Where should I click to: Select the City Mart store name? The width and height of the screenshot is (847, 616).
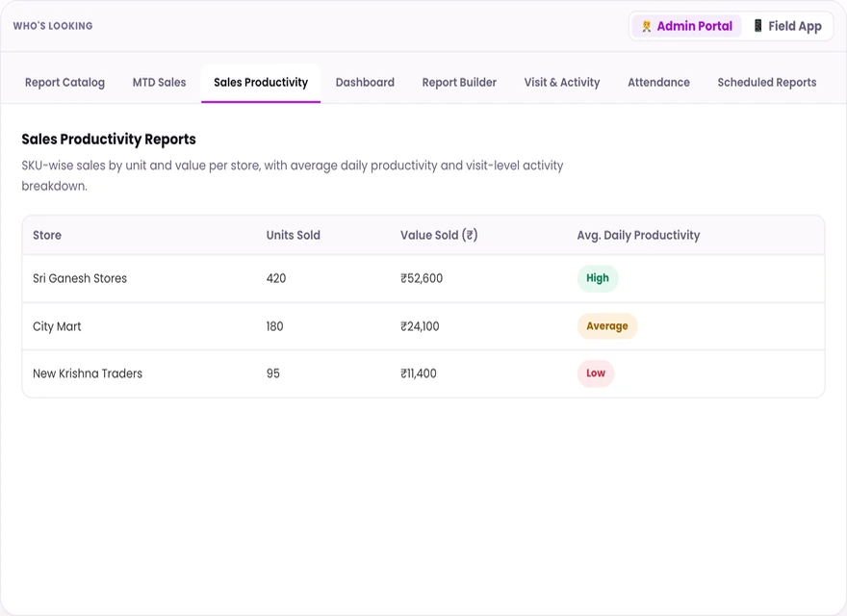pos(57,326)
